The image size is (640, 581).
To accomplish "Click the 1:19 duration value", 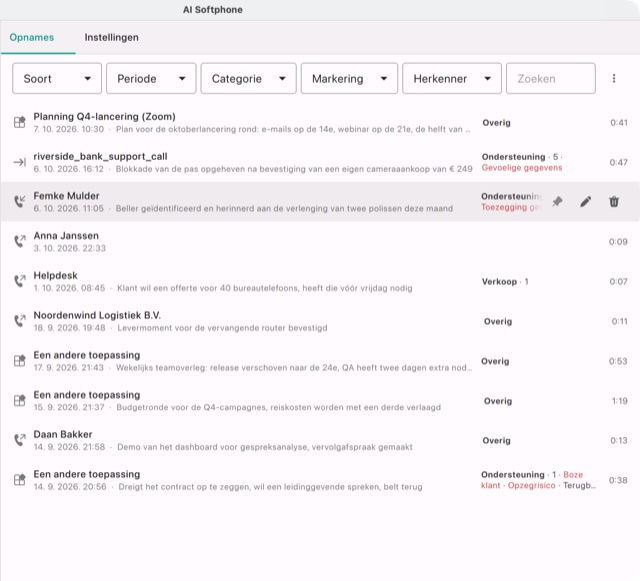I will 620,401.
